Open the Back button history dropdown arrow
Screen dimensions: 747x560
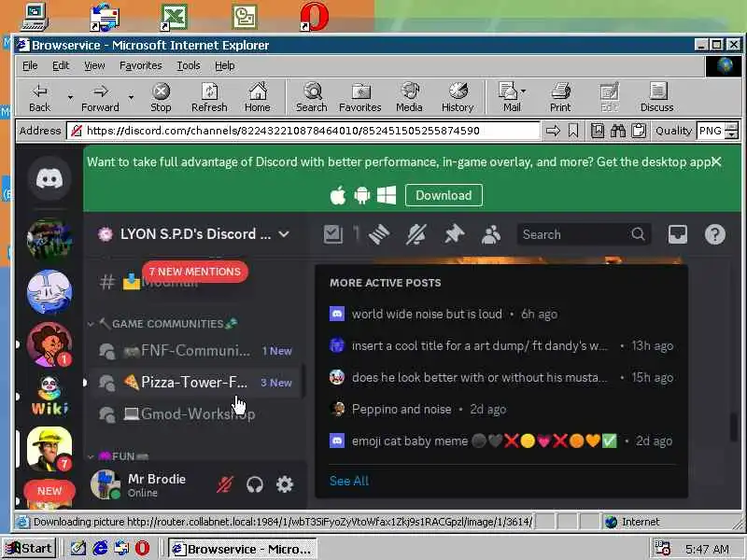[70, 98]
